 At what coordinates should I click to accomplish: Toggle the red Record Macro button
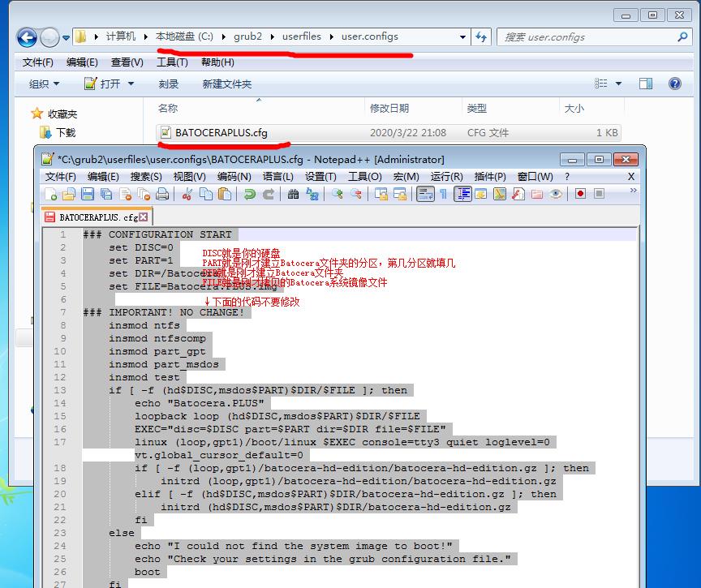580,194
